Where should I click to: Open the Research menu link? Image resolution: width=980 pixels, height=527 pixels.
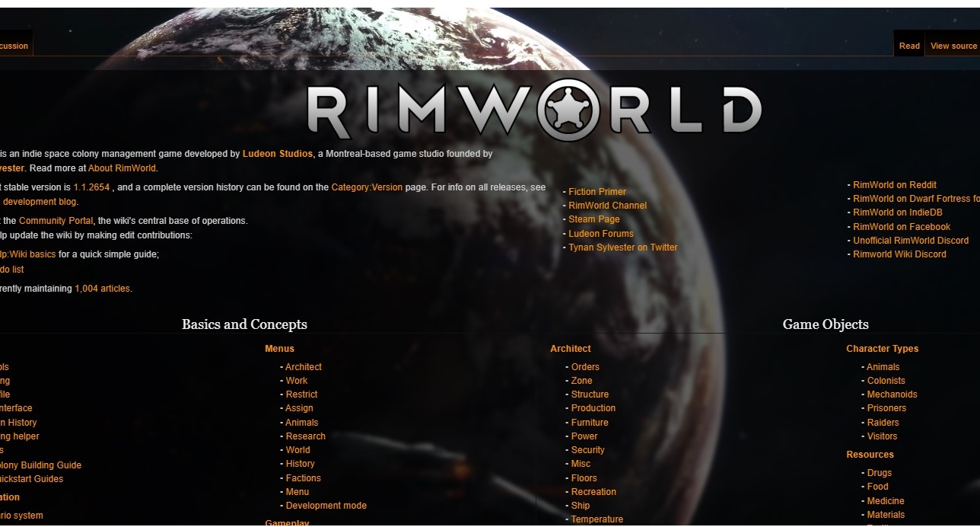305,436
